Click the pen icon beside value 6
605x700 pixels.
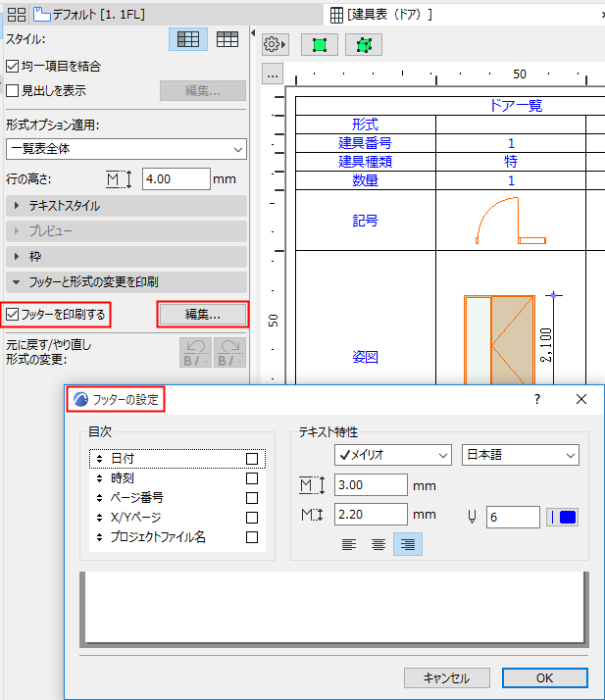pos(472,517)
